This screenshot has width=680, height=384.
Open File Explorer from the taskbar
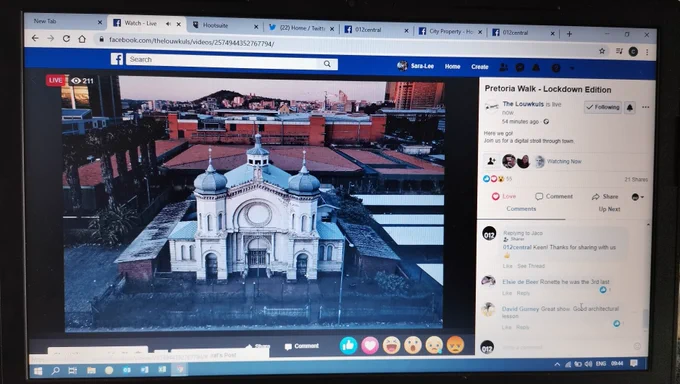pos(91,370)
